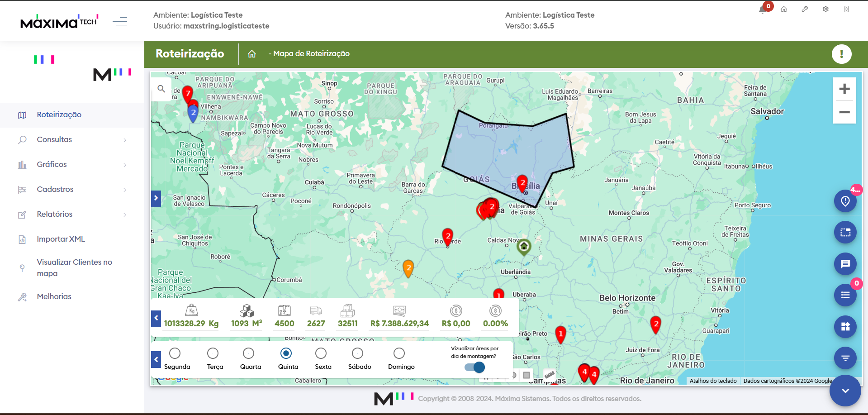Viewport: 868px width, 415px height.
Task: Click the map zoom in plus button
Action: (x=844, y=89)
